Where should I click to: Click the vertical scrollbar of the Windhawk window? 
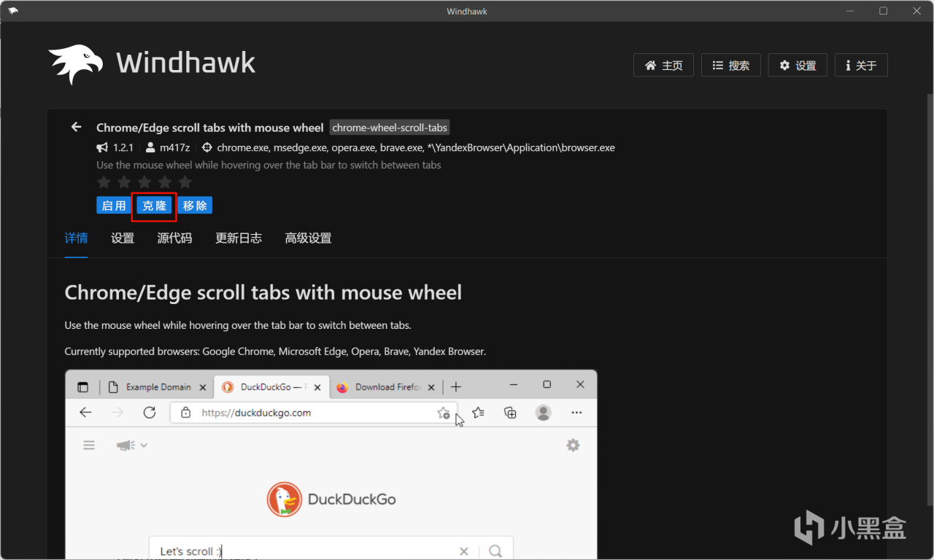click(x=930, y=299)
